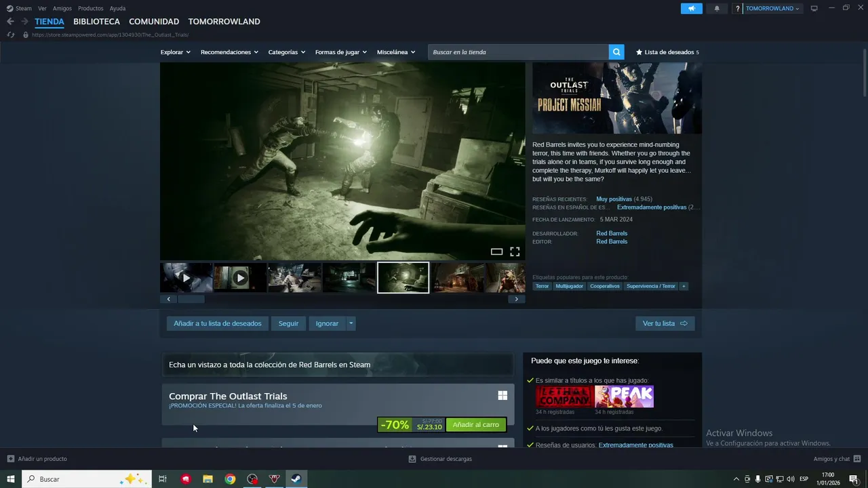This screenshot has height=488, width=868.
Task: Click the Ignorar button
Action: [x=327, y=323]
